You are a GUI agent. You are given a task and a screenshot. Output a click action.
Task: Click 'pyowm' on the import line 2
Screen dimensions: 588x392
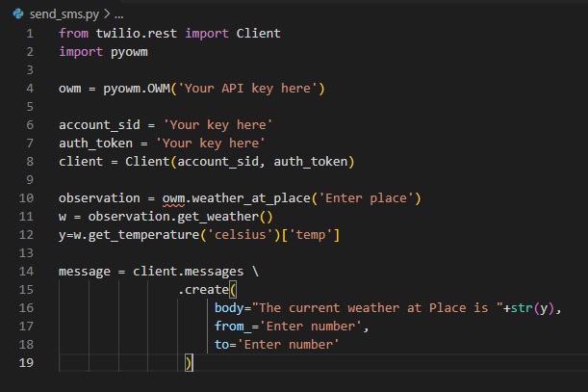click(x=129, y=52)
